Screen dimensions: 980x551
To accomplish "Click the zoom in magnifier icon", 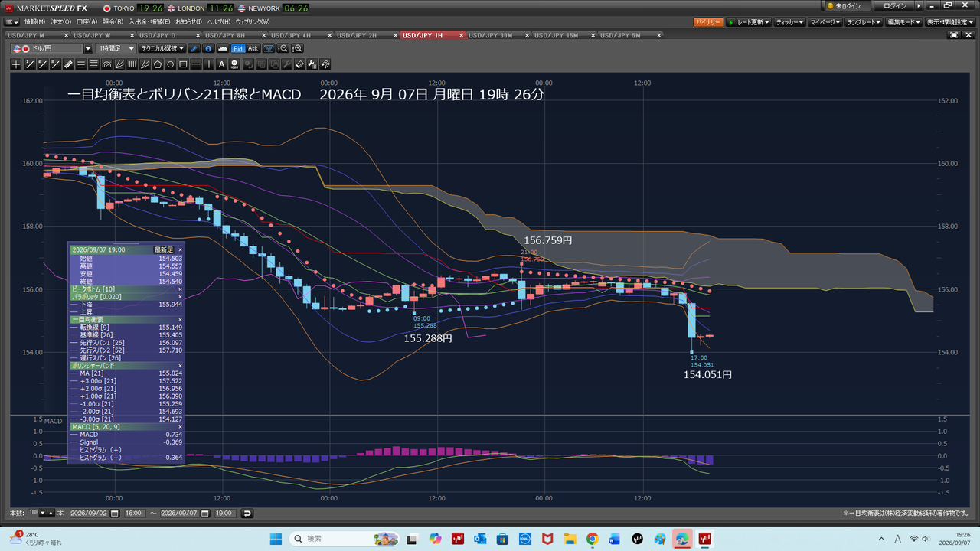I will pos(298,48).
